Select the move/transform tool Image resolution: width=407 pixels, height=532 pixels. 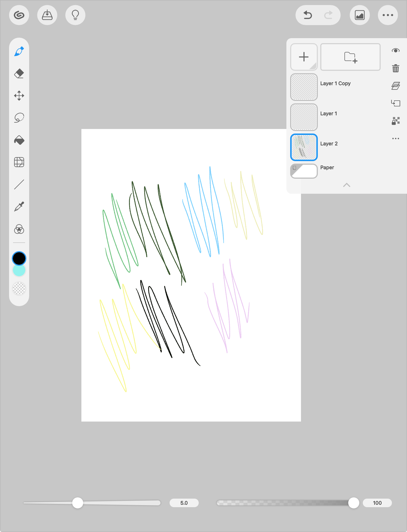pos(19,96)
